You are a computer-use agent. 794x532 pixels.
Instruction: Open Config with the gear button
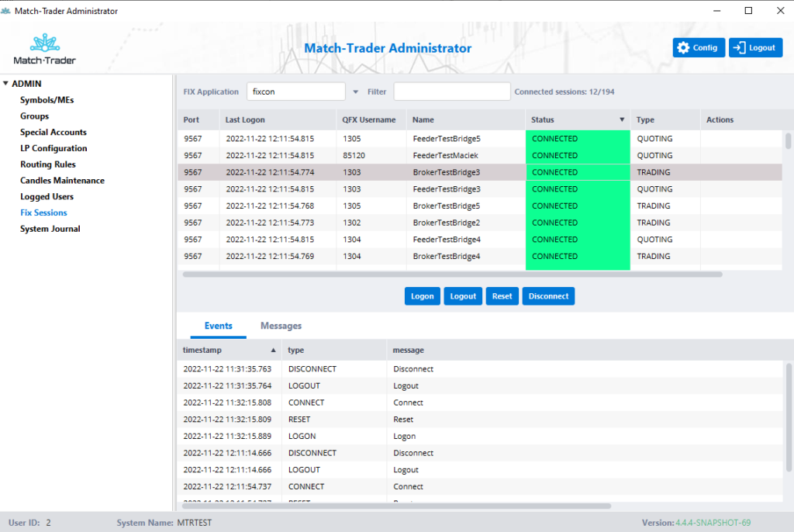coord(699,47)
